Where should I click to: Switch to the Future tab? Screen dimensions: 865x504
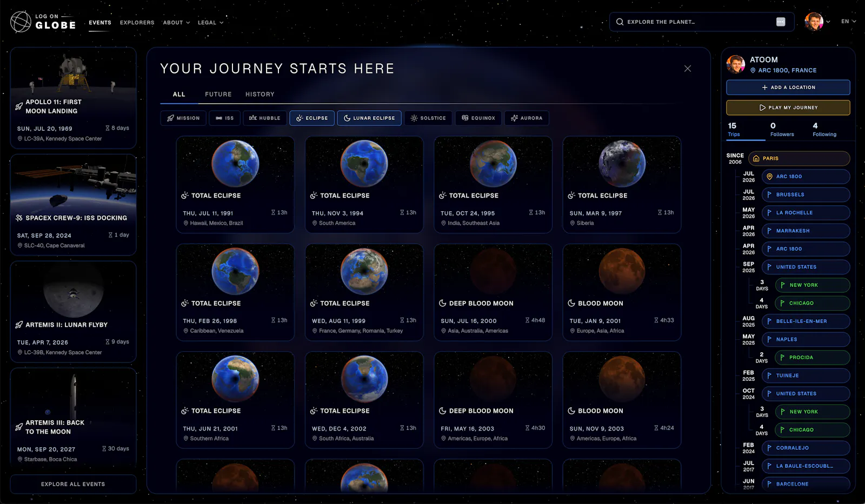pos(218,95)
